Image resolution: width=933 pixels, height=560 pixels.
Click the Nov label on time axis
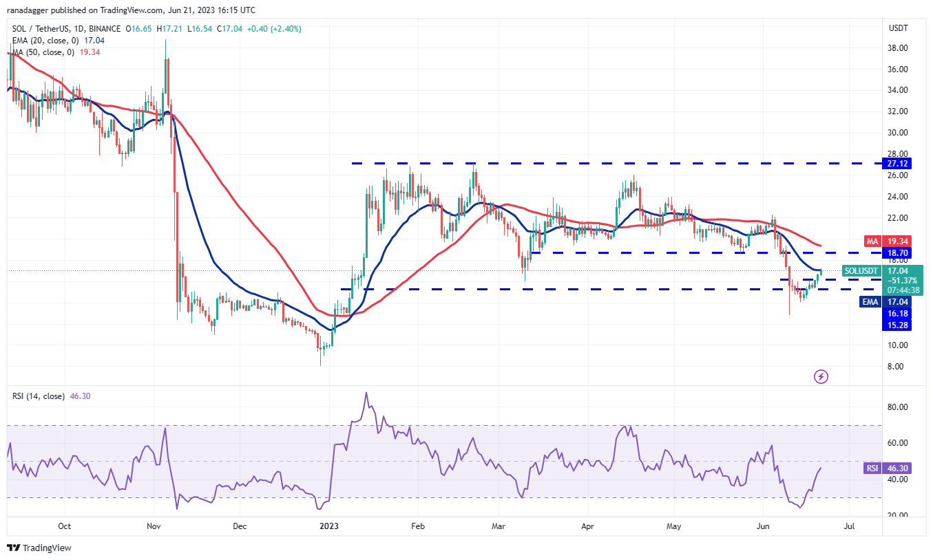pos(154,527)
